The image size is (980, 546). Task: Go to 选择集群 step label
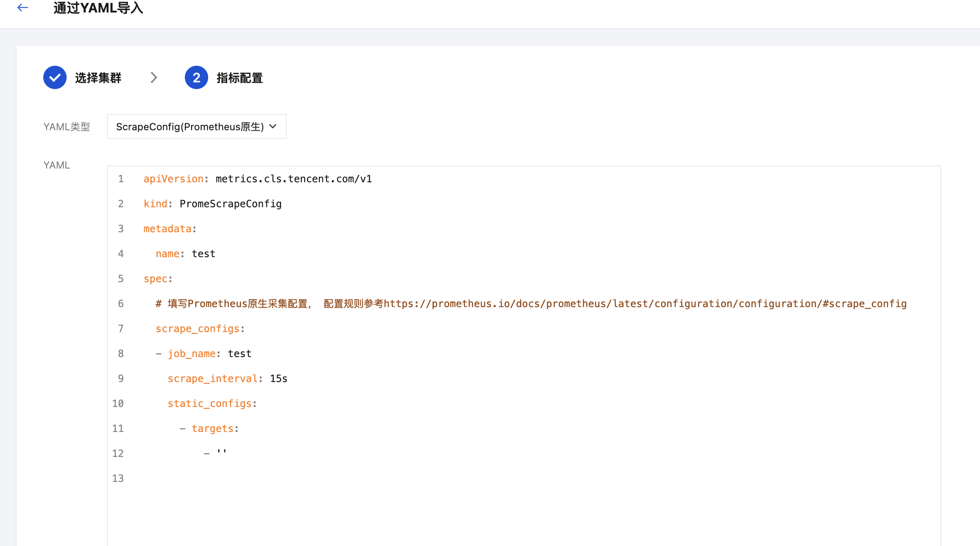(98, 78)
